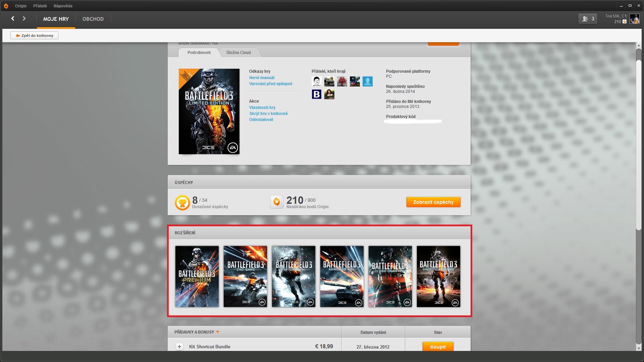The height and width of the screenshot is (362, 644).
Task: Click the Datum vydání column header
Action: (373, 333)
